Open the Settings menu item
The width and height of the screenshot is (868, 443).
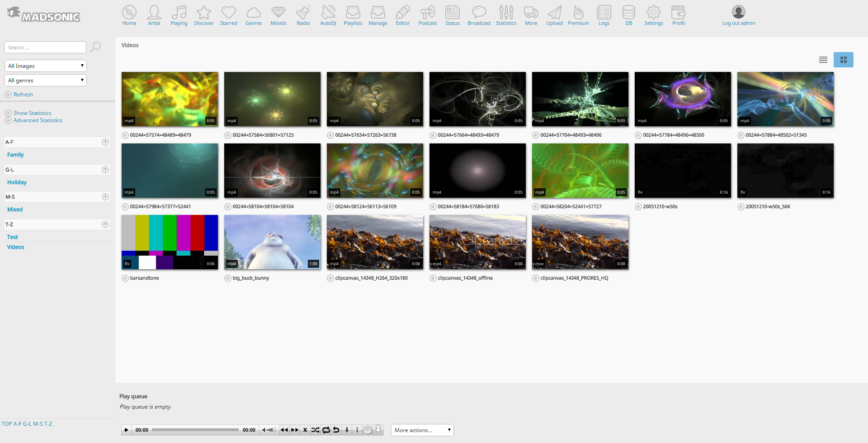[653, 15]
